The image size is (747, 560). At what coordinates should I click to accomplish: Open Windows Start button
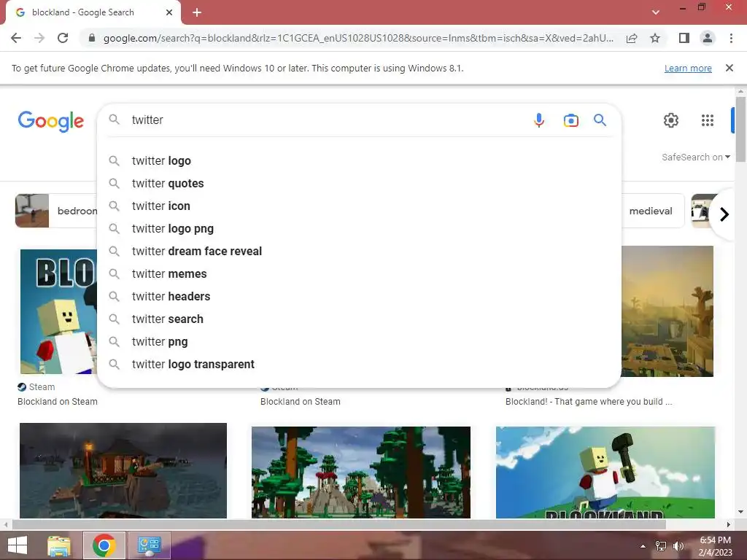[18, 545]
